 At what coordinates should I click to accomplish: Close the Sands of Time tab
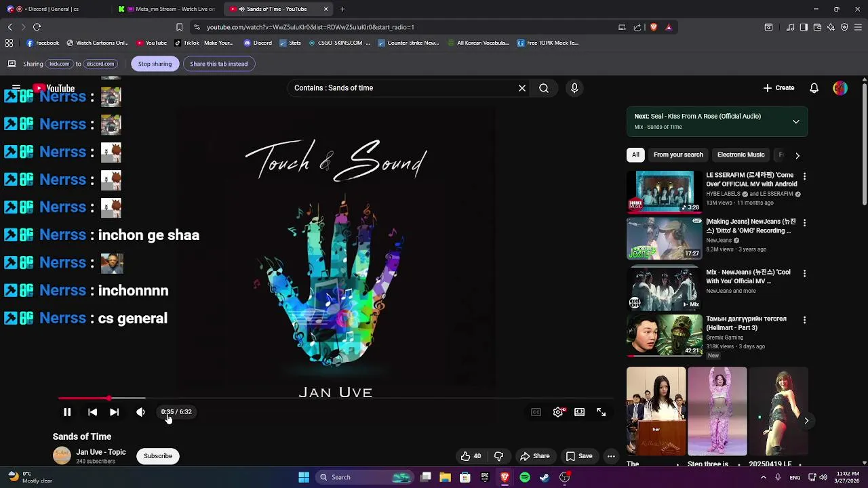(x=325, y=9)
